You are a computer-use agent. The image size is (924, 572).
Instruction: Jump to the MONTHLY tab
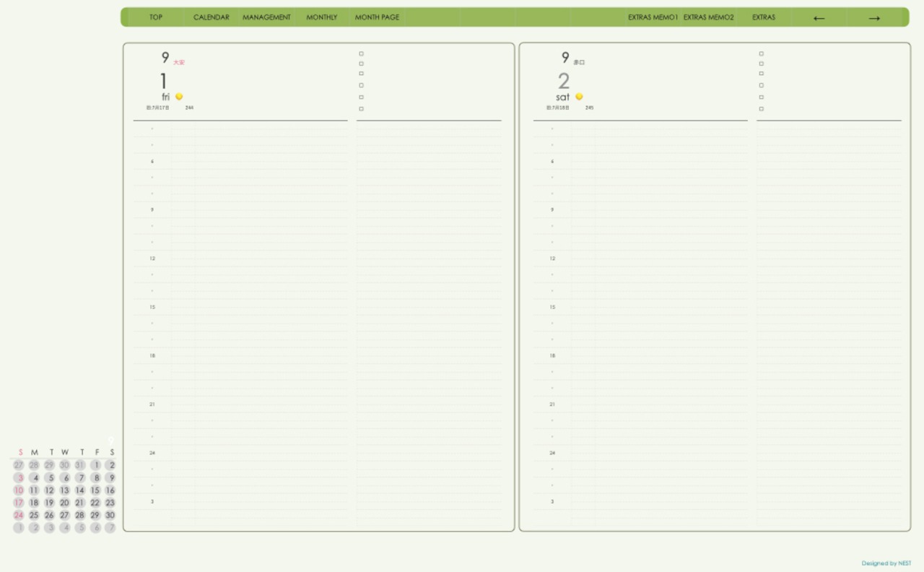pyautogui.click(x=321, y=17)
